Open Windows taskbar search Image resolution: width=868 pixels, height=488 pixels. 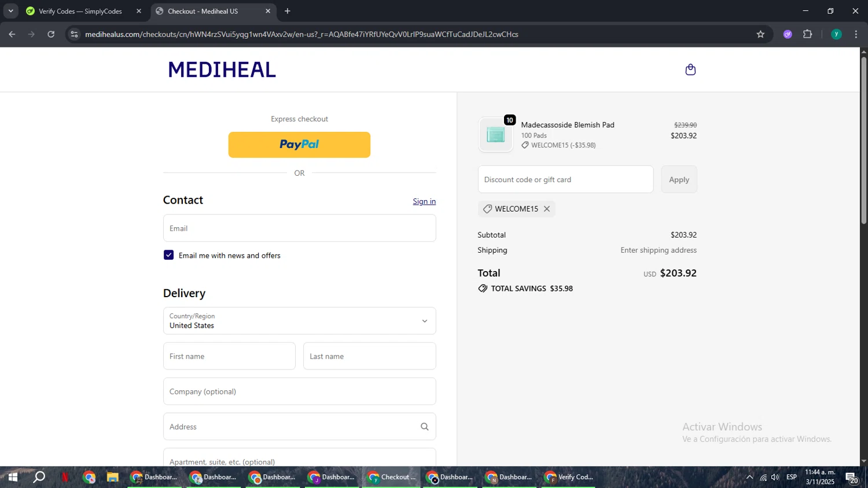[x=39, y=477]
